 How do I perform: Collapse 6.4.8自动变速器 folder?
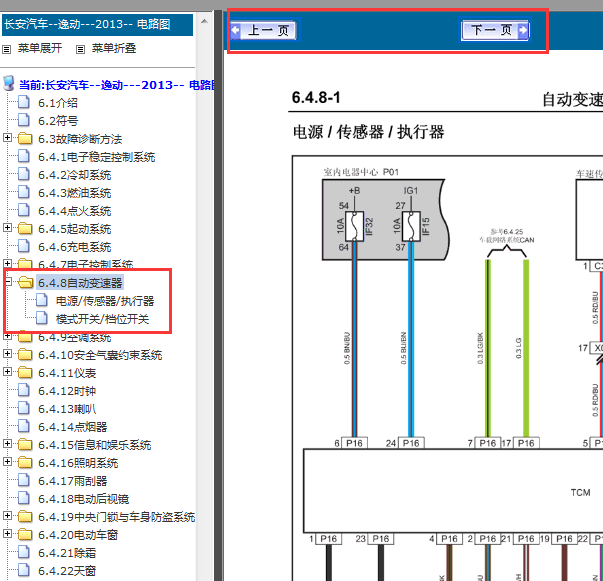[8, 282]
